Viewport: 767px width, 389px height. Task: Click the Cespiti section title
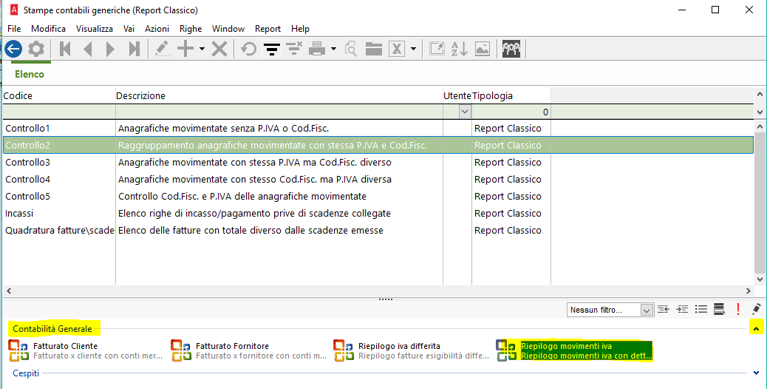pyautogui.click(x=26, y=373)
